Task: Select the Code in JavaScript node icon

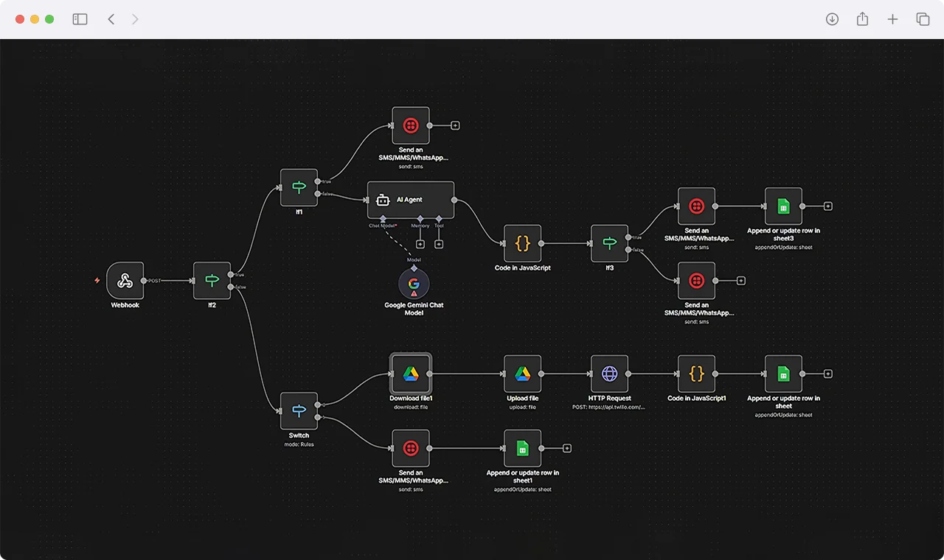Action: pyautogui.click(x=523, y=243)
